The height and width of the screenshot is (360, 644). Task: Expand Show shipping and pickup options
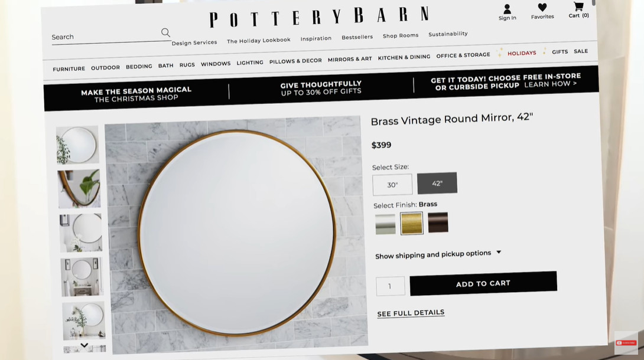(x=438, y=254)
